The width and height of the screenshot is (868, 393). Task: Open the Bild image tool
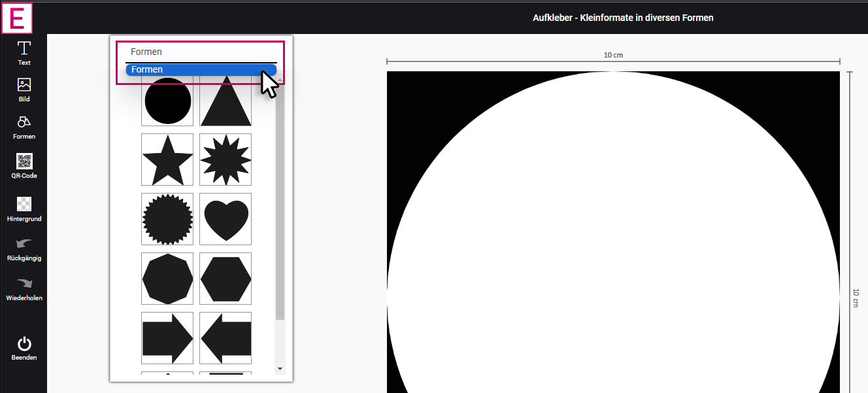(x=24, y=90)
